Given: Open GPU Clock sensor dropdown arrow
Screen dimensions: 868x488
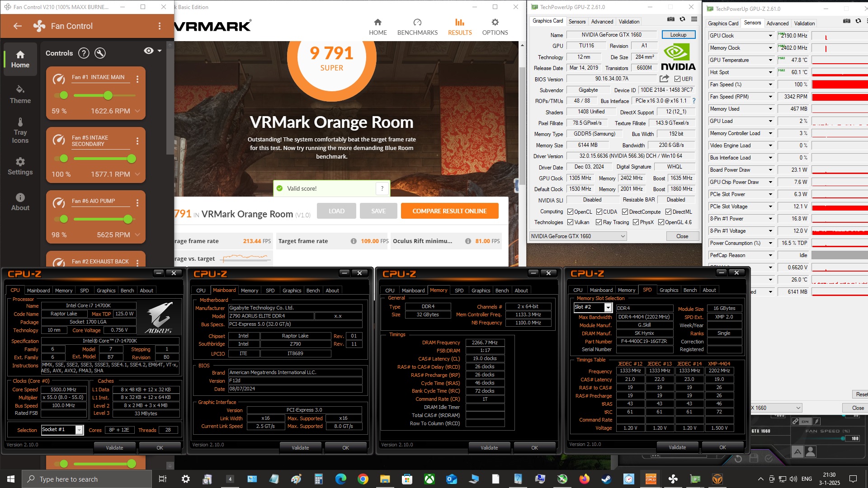Looking at the screenshot, I should coord(770,36).
